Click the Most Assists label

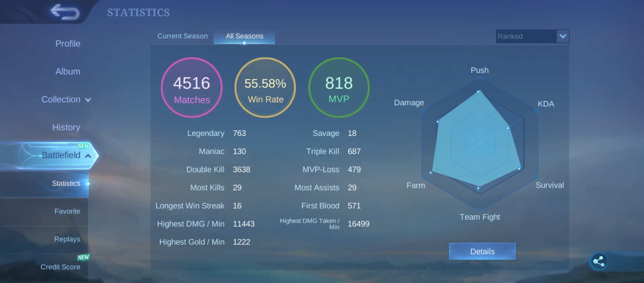(x=317, y=188)
